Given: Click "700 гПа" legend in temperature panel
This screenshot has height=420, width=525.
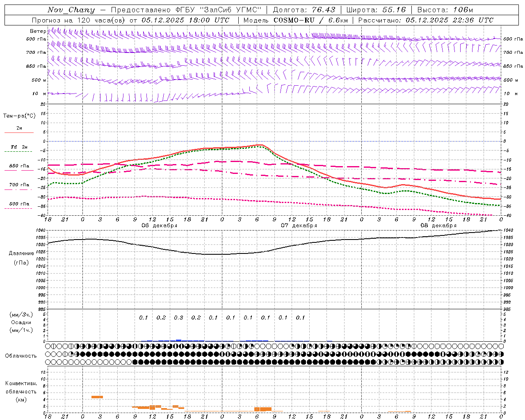Looking at the screenshot, I should pyautogui.click(x=19, y=185).
